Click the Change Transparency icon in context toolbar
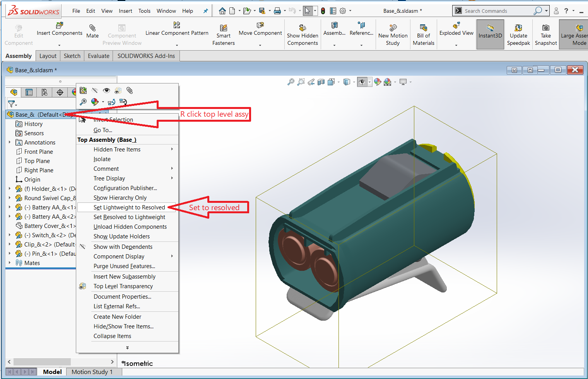Image resolution: width=588 pixels, height=379 pixels. (x=118, y=90)
